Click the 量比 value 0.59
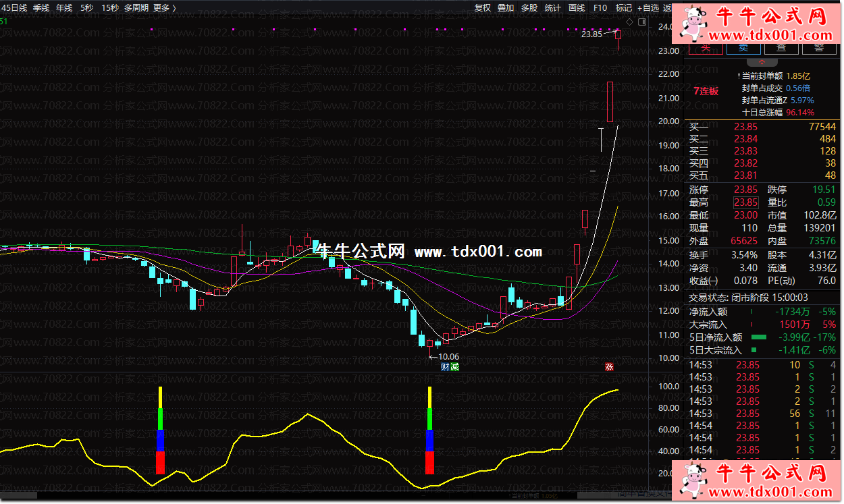The height and width of the screenshot is (504, 844). (x=827, y=202)
